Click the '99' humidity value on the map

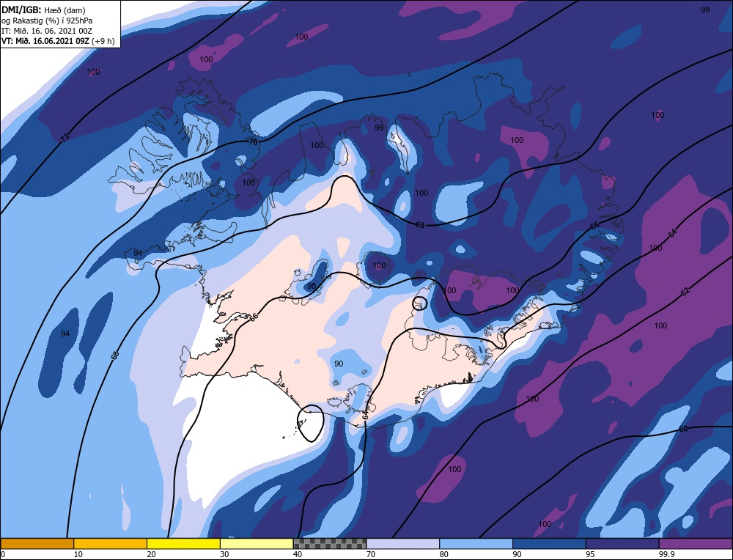point(379,128)
